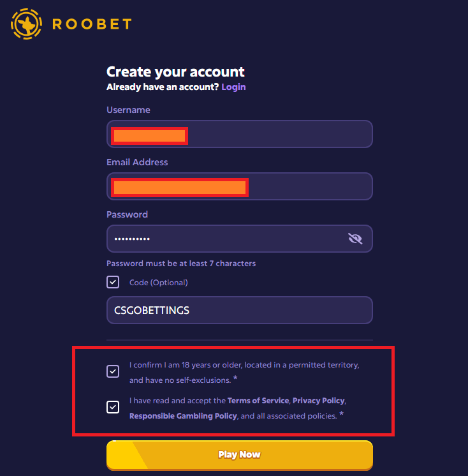Click the Roobet kangaroo logo icon
468x476 pixels.
coord(26,24)
